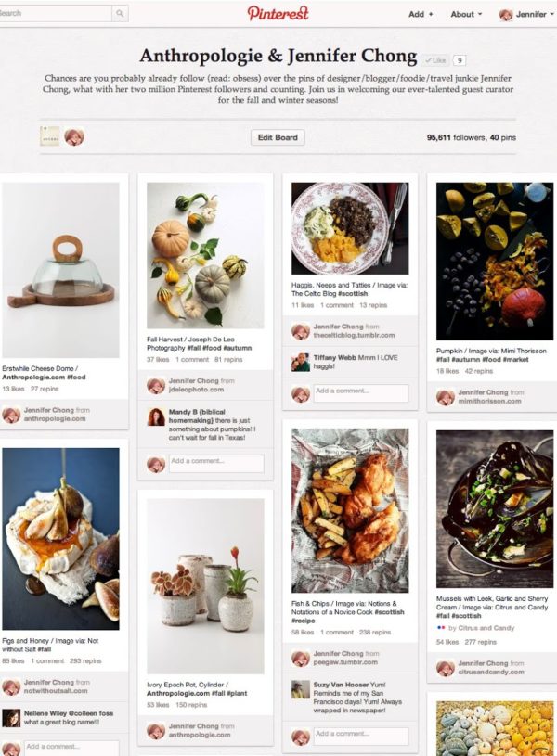Viewport: 557px width, 756px height.
Task: Toggle the Like button beside board title
Action: [x=435, y=60]
